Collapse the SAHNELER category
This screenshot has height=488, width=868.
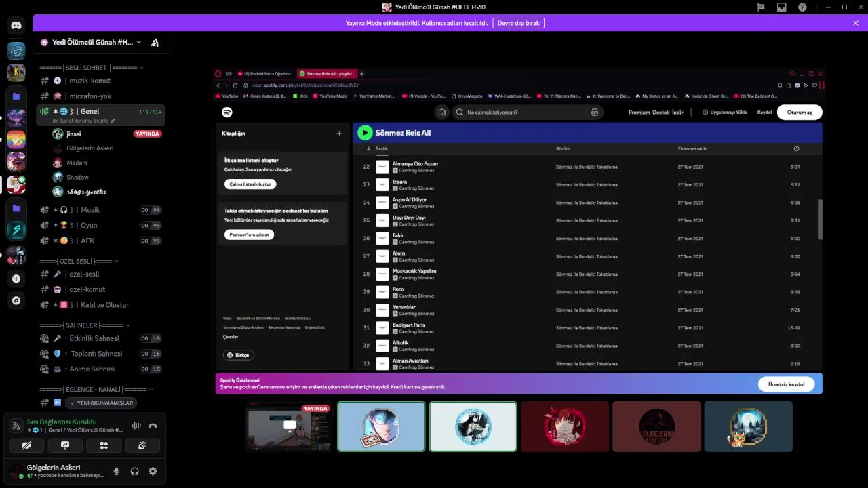pyautogui.click(x=85, y=325)
